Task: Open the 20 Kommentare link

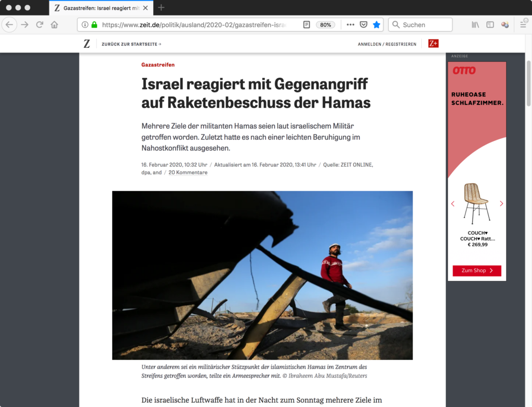Action: coord(188,173)
